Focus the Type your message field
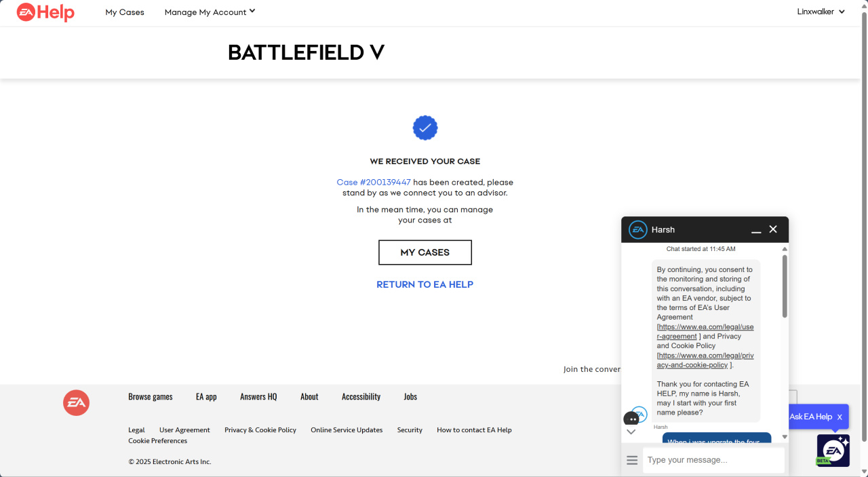Image resolution: width=868 pixels, height=477 pixels. coord(713,460)
